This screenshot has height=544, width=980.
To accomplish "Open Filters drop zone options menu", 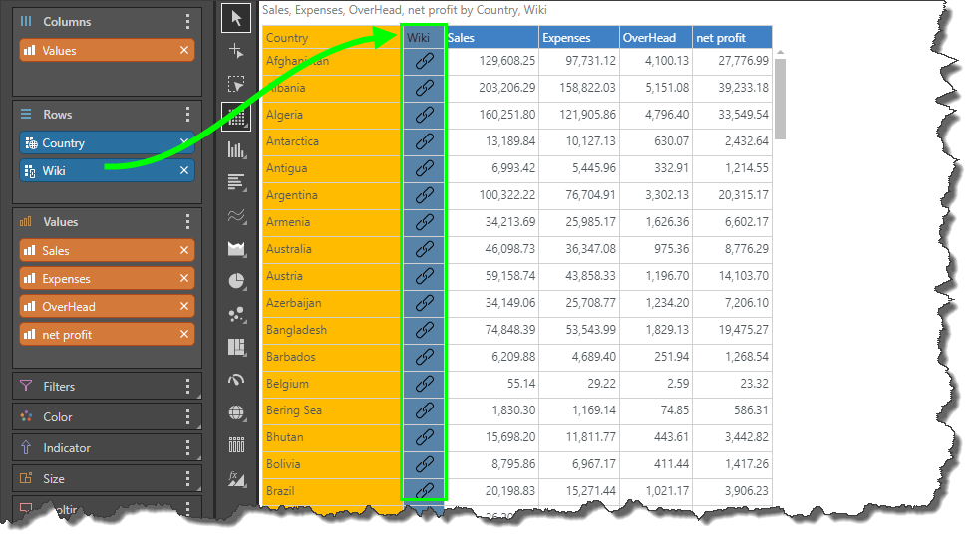I will [x=187, y=387].
